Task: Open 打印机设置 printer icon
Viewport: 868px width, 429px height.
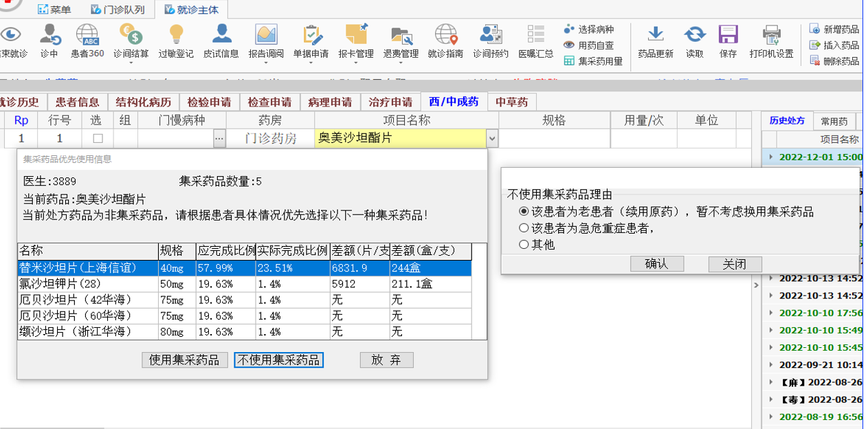Action: [771, 35]
